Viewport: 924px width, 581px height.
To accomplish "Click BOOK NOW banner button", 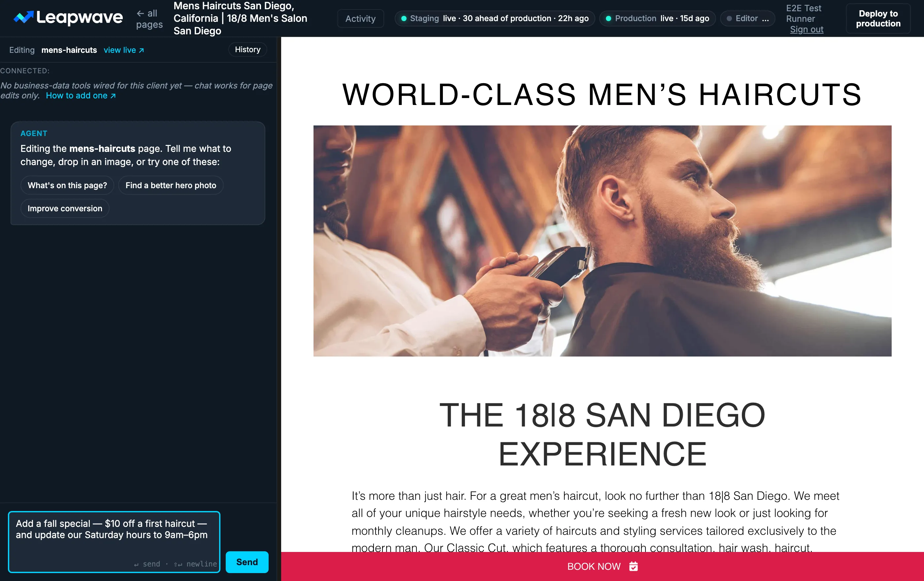I will (x=603, y=566).
